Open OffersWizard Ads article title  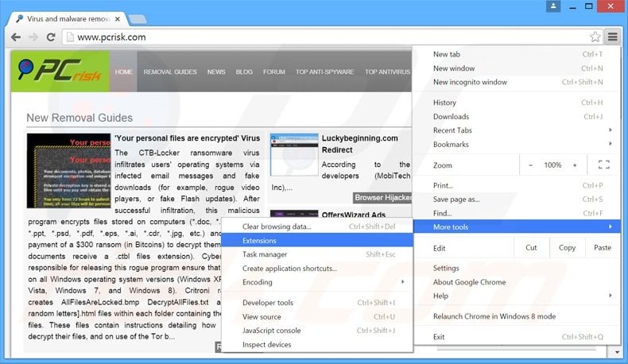coord(354,215)
